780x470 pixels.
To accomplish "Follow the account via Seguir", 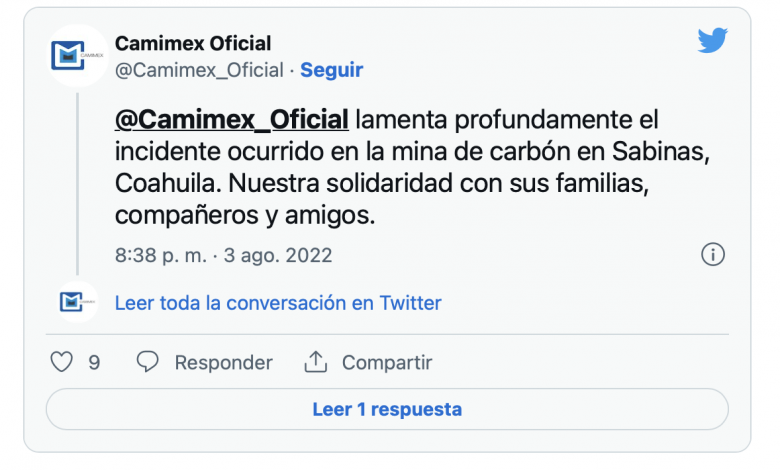I will [x=331, y=70].
